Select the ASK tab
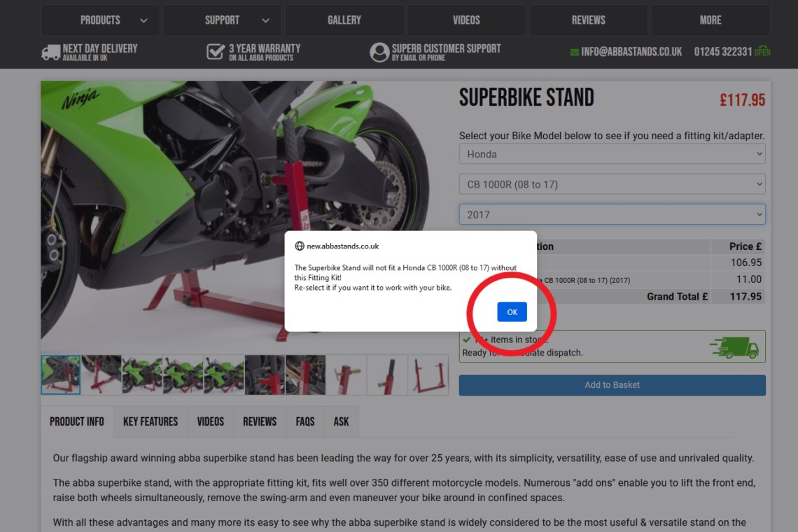 pos(342,421)
